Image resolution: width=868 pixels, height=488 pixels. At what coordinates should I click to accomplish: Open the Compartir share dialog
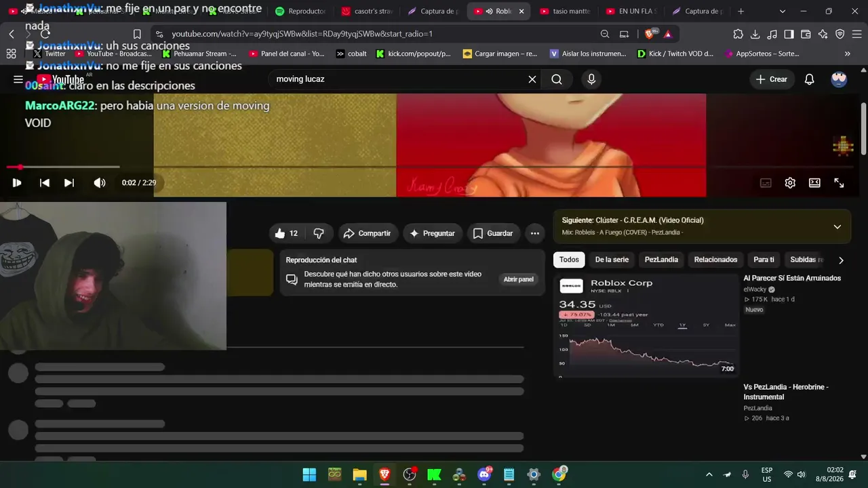(x=367, y=233)
